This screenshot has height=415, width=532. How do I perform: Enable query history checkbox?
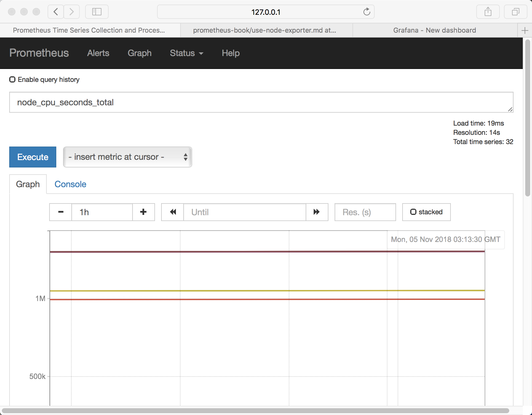[x=12, y=79]
